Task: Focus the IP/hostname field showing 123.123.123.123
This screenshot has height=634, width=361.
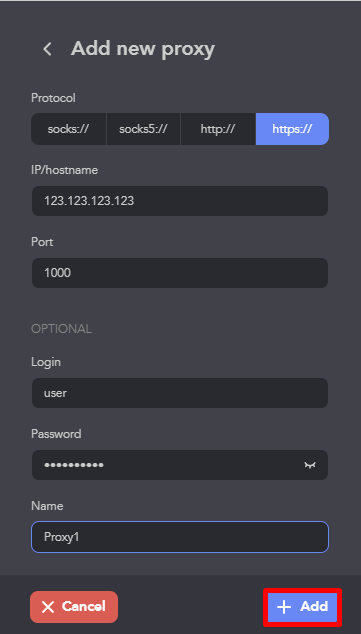Action: [180, 201]
